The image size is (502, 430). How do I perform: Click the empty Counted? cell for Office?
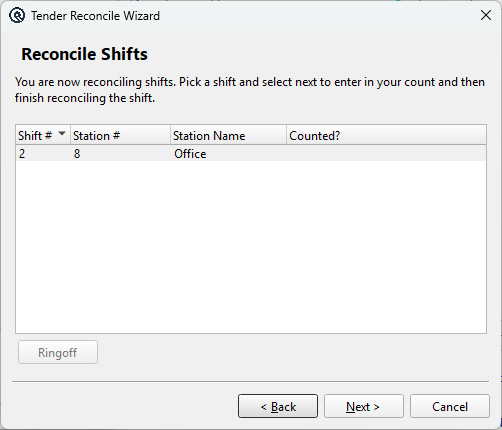[x=386, y=154]
